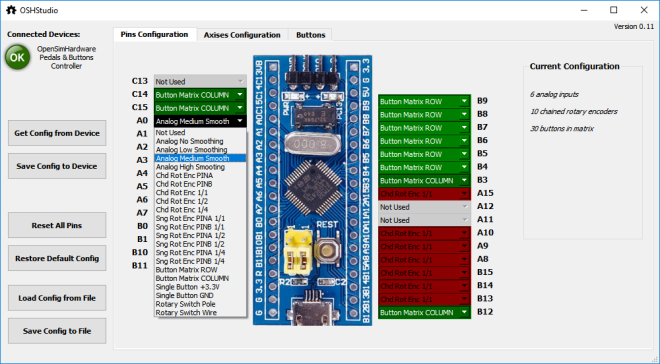Click the green OK connection status icon
This screenshot has height=364, width=660.
pyautogui.click(x=17, y=58)
